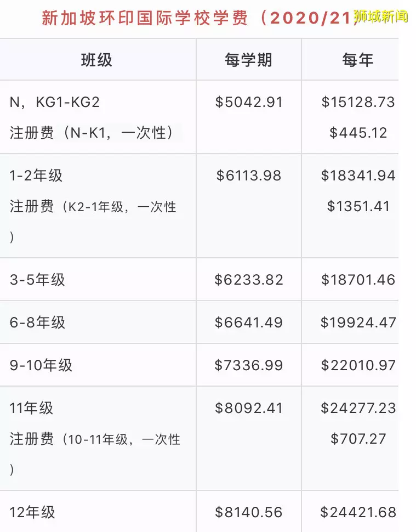Select the 班级 column header
Screen dimensions: 416x532
(x=96, y=60)
